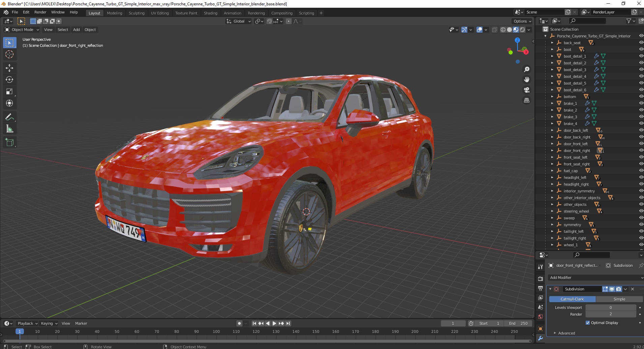This screenshot has height=349, width=644.
Task: Open the Tool properties tab
Action: point(540,266)
